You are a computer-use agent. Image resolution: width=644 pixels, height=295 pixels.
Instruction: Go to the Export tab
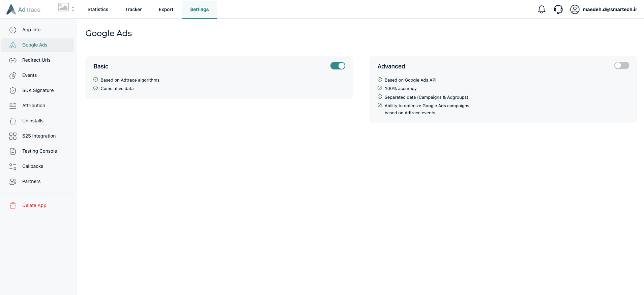coord(166,9)
